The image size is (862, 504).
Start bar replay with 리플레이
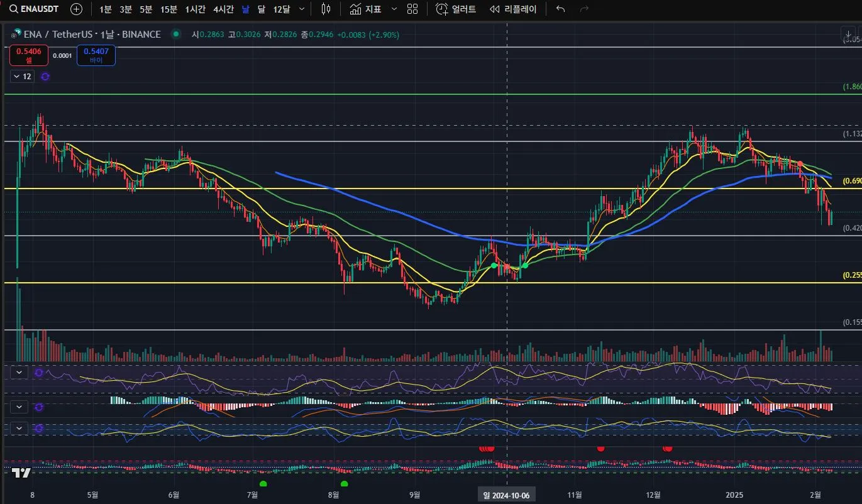point(513,9)
